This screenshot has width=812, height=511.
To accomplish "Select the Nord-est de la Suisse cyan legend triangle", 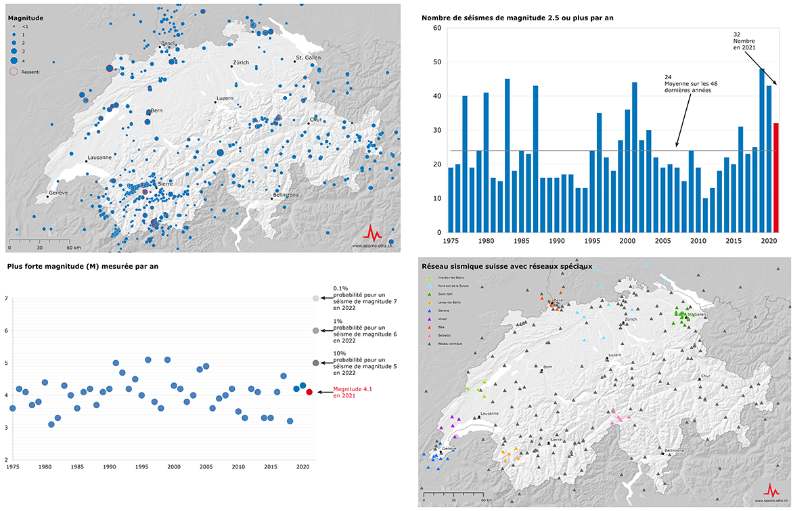I will click(x=429, y=286).
